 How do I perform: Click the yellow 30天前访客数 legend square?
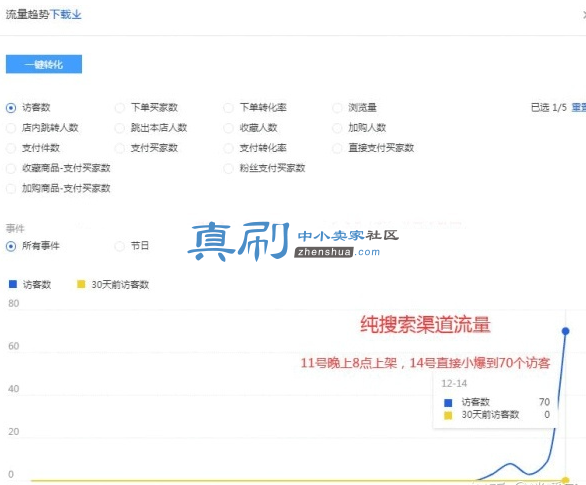[x=81, y=284]
